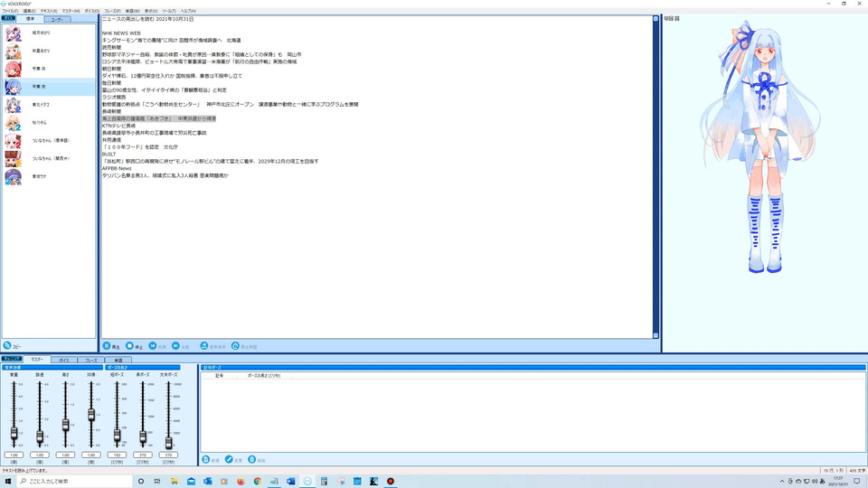This screenshot has width=868, height=488.
Task: Click the 琴葉 葵 character portrait
Action: coord(760,147)
